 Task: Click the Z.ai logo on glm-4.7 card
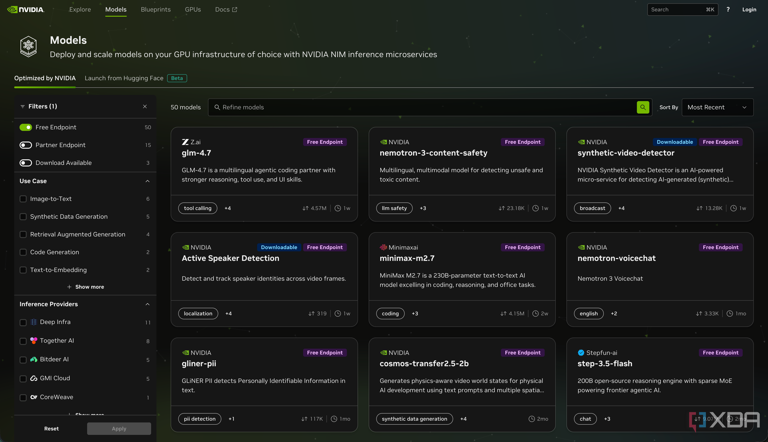(185, 142)
